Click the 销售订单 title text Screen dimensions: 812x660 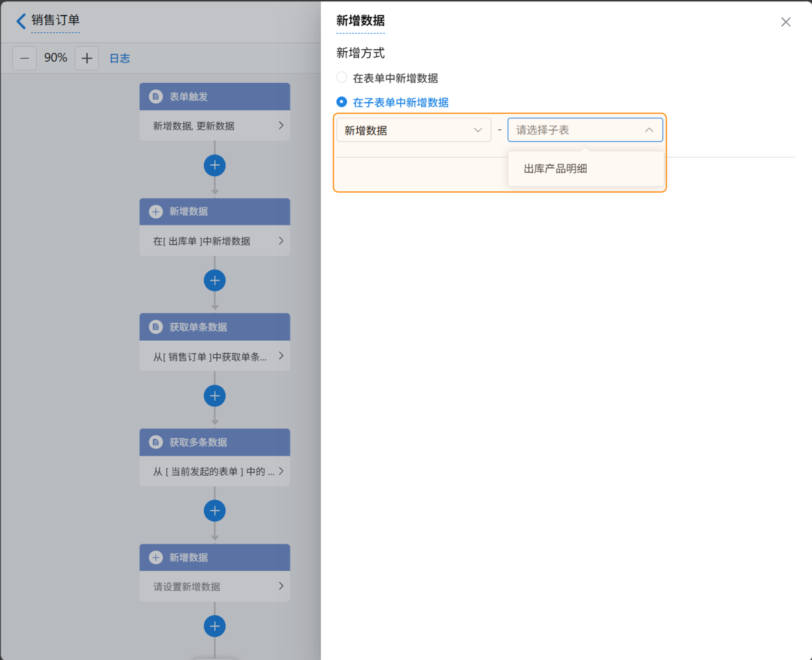pyautogui.click(x=55, y=20)
